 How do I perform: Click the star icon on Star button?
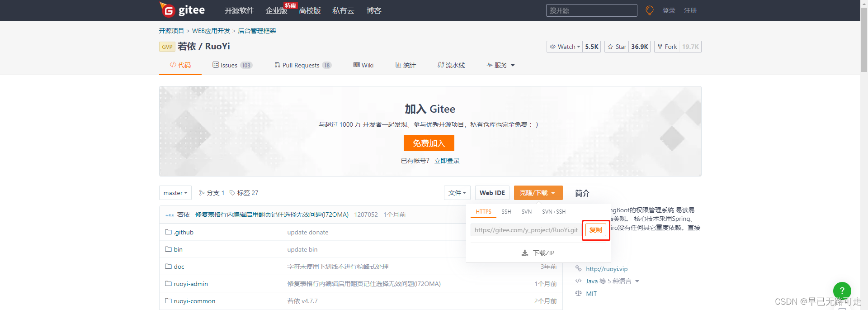click(x=610, y=47)
